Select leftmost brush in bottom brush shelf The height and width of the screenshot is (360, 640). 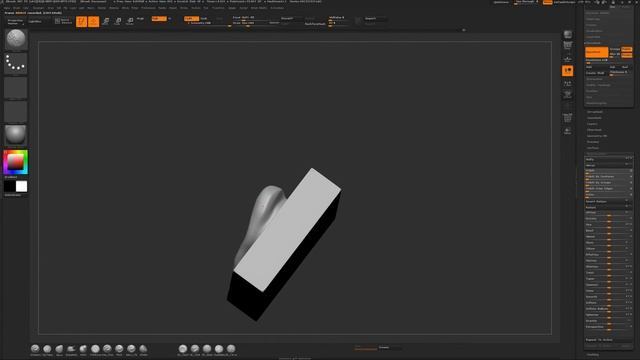pos(35,349)
